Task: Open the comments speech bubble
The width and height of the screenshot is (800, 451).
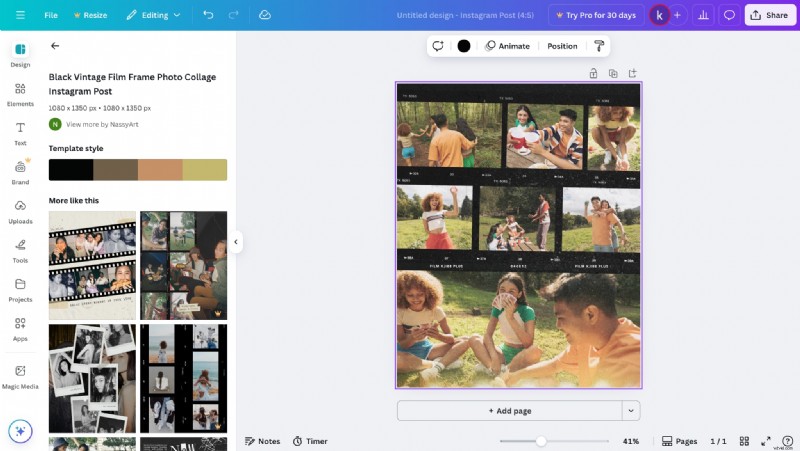Action: tap(730, 15)
